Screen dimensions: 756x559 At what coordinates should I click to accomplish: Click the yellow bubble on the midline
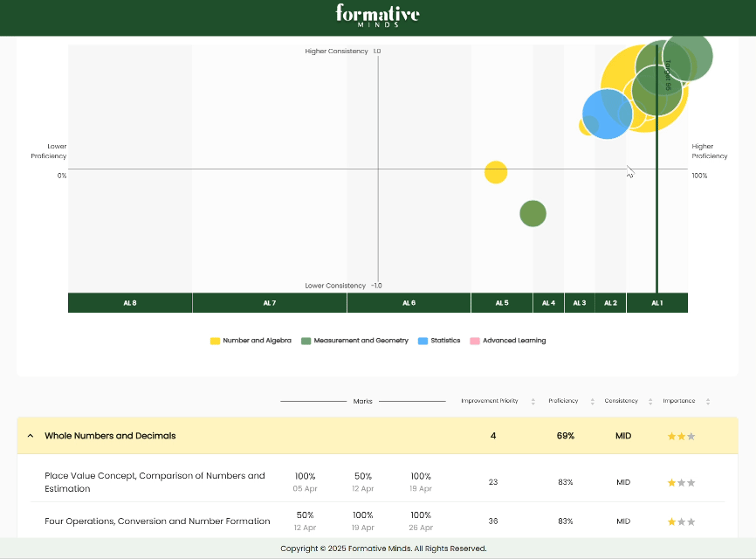pyautogui.click(x=495, y=172)
